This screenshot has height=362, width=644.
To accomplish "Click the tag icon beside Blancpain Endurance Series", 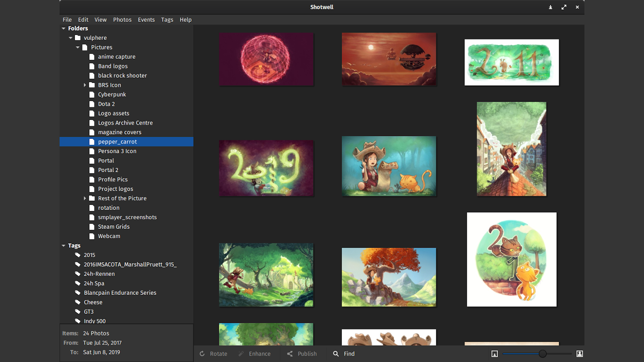I will tap(78, 293).
